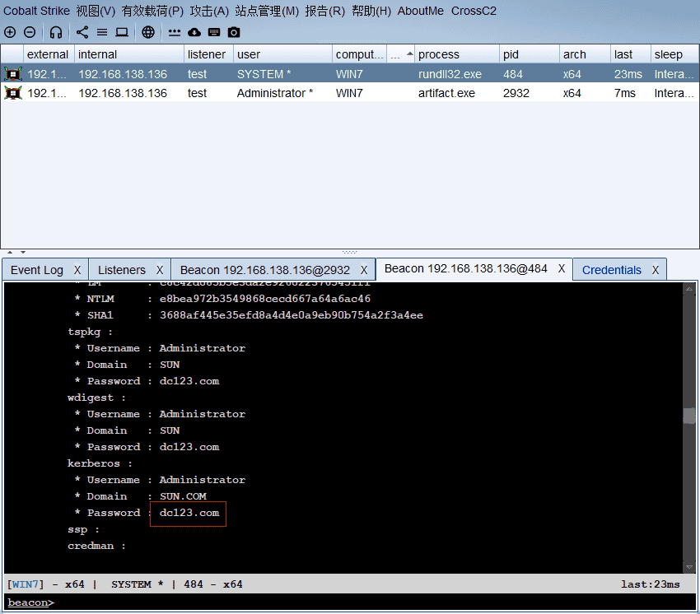The image size is (700, 614).
Task: Open the CrossC2 menu
Action: (x=474, y=11)
